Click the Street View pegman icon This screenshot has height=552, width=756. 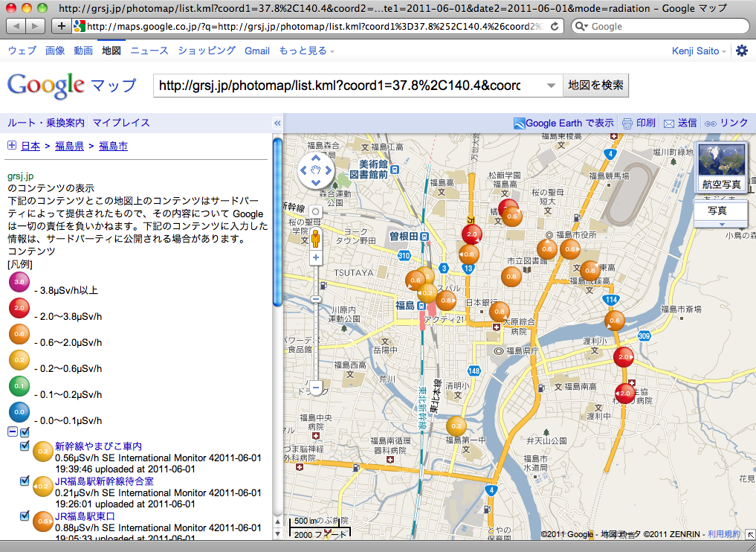pos(315,239)
